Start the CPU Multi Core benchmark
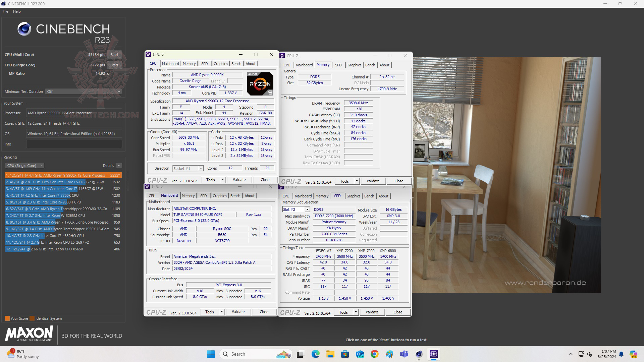 click(114, 54)
